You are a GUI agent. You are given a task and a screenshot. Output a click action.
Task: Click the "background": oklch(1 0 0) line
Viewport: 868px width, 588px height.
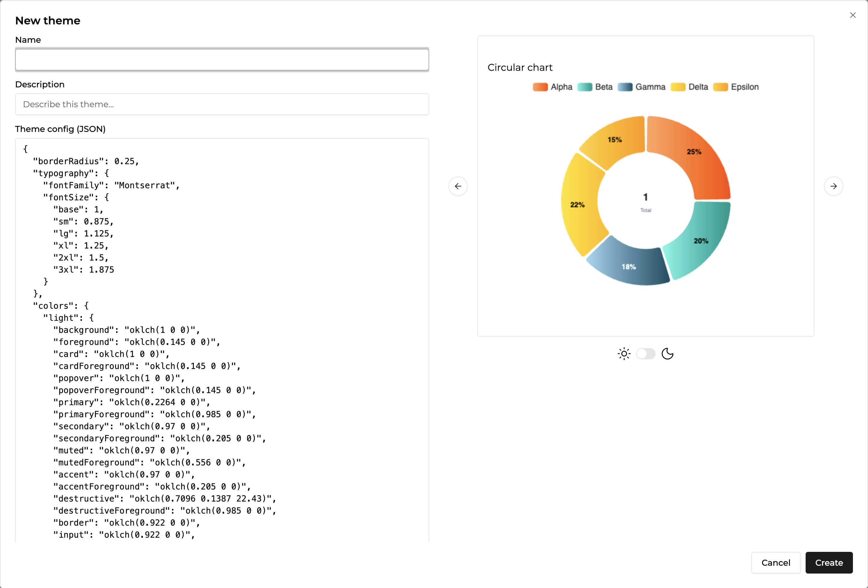(127, 330)
